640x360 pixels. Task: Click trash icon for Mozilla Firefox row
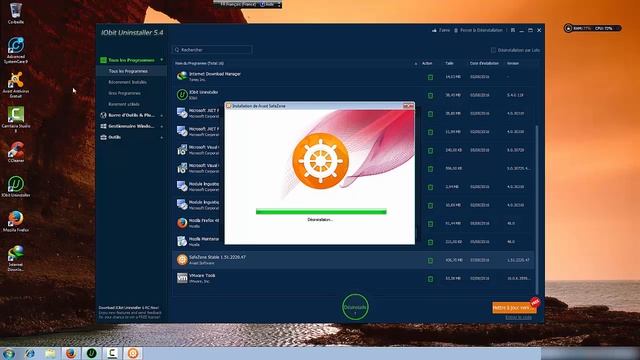[430, 224]
